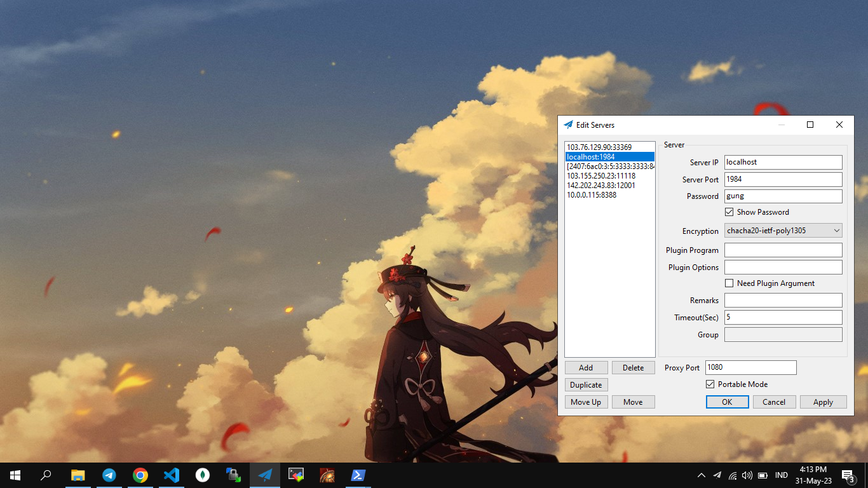Open Telegram from the taskbar

109,475
